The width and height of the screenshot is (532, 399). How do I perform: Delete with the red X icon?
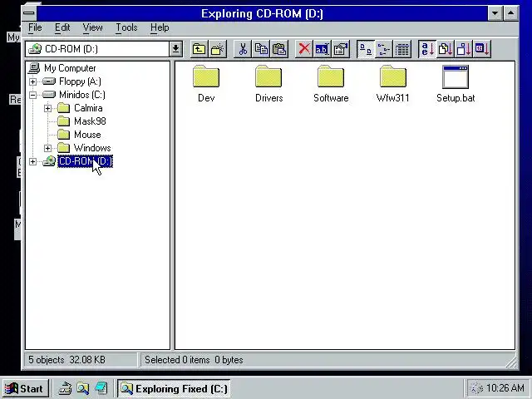point(304,50)
